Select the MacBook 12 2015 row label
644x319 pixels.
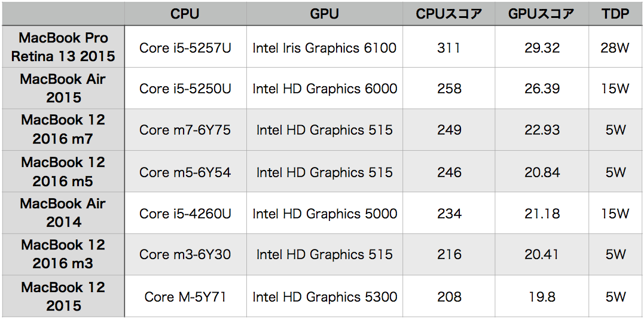click(63, 296)
